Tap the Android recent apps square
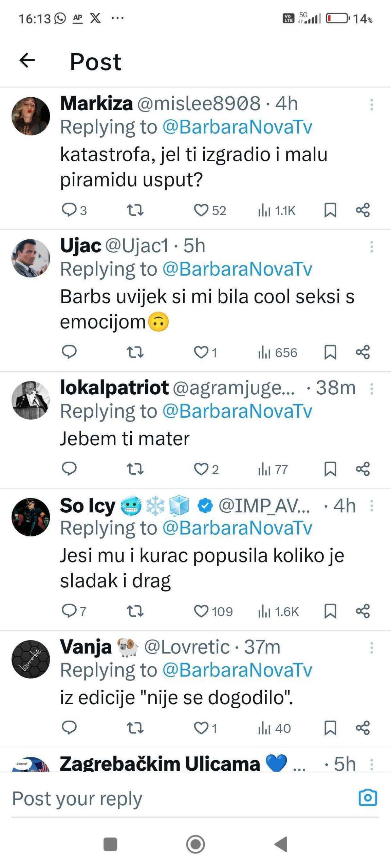 click(x=110, y=844)
